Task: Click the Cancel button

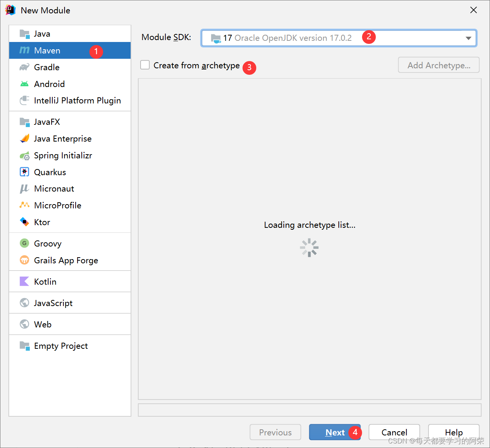Action: coord(394,432)
